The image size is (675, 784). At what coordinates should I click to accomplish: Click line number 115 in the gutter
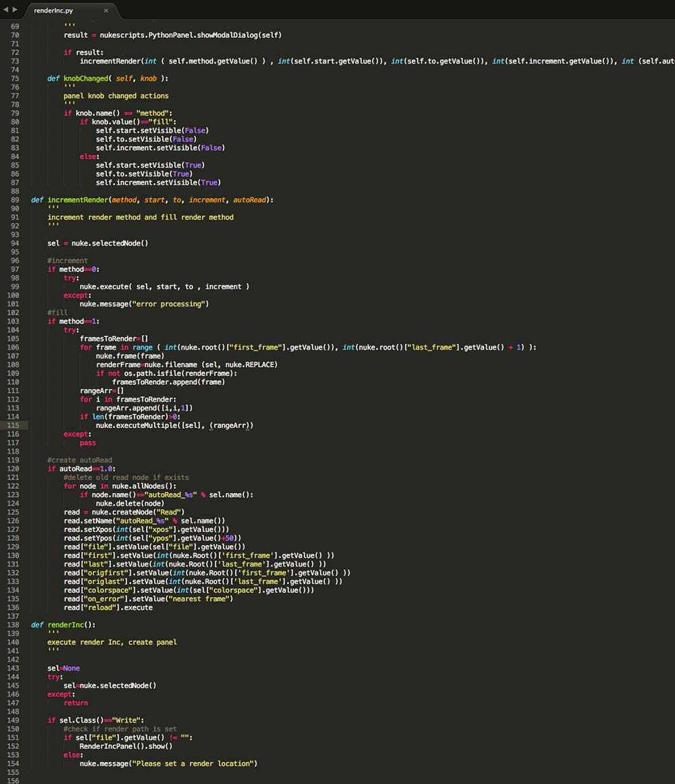click(x=13, y=425)
